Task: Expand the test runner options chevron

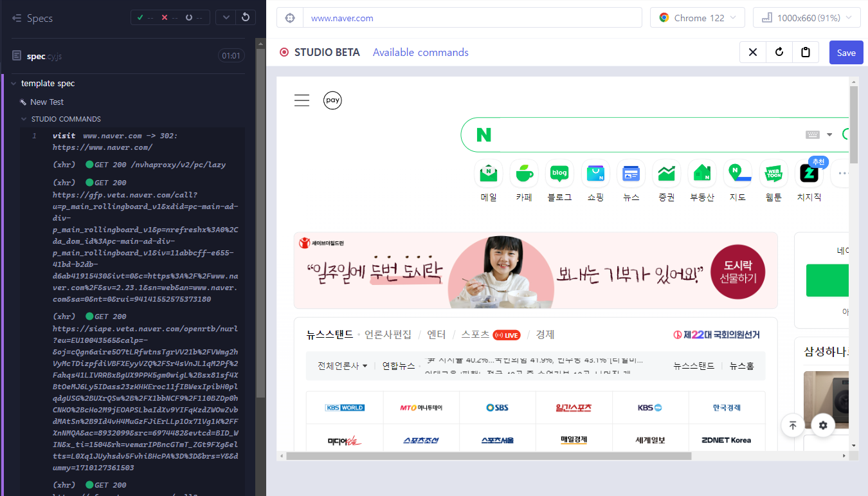Action: (225, 17)
